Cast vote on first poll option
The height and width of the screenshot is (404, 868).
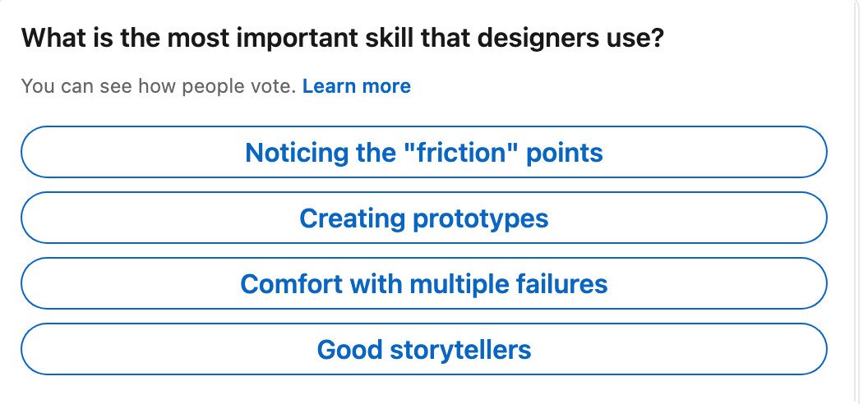[423, 153]
